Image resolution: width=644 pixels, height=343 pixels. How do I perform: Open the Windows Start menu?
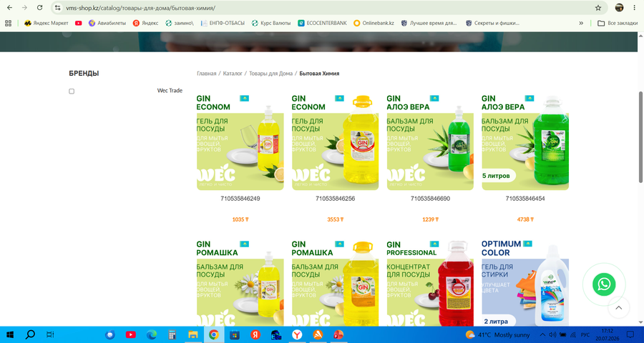pyautogui.click(x=9, y=334)
